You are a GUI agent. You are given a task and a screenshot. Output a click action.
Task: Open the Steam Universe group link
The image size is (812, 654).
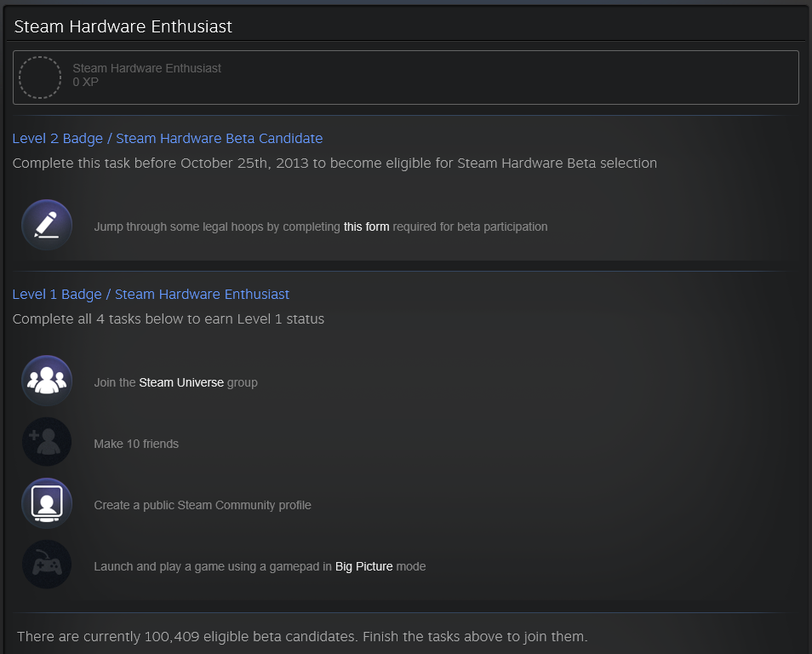coord(181,382)
